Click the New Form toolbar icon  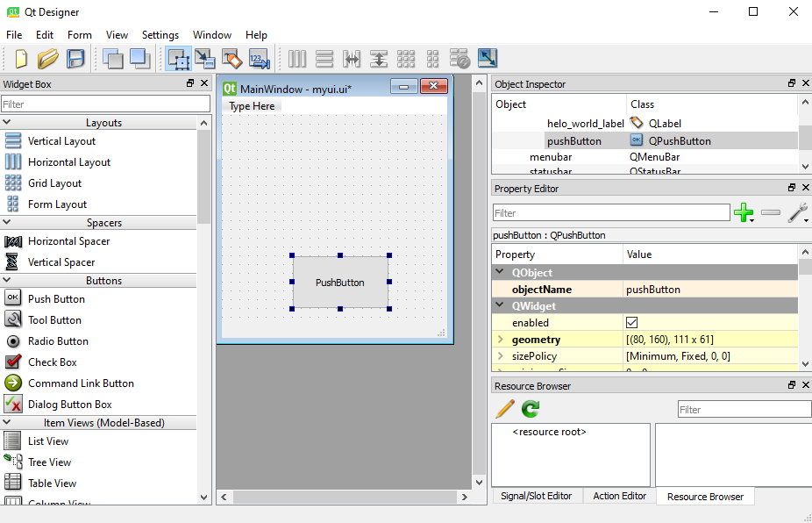click(x=21, y=59)
